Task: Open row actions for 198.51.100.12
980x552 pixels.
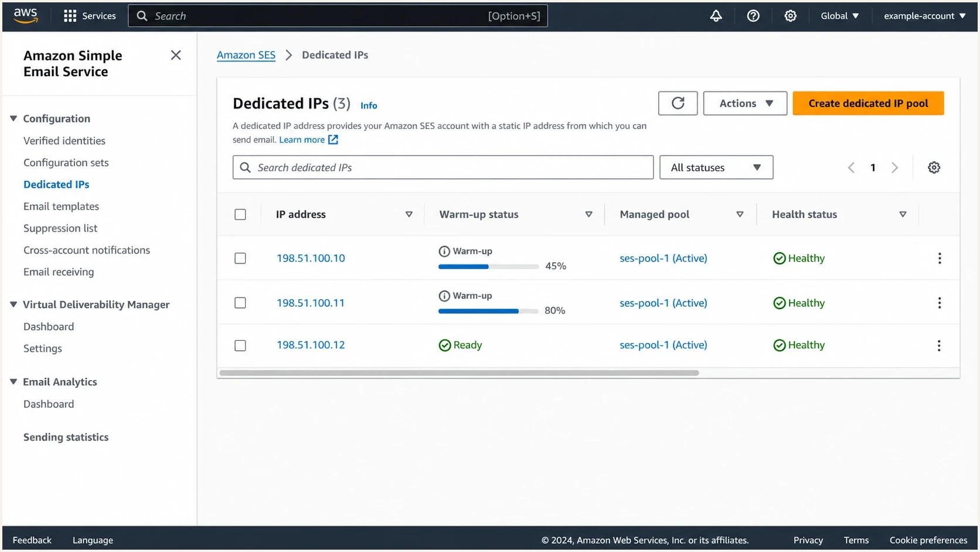Action: pyautogui.click(x=939, y=346)
